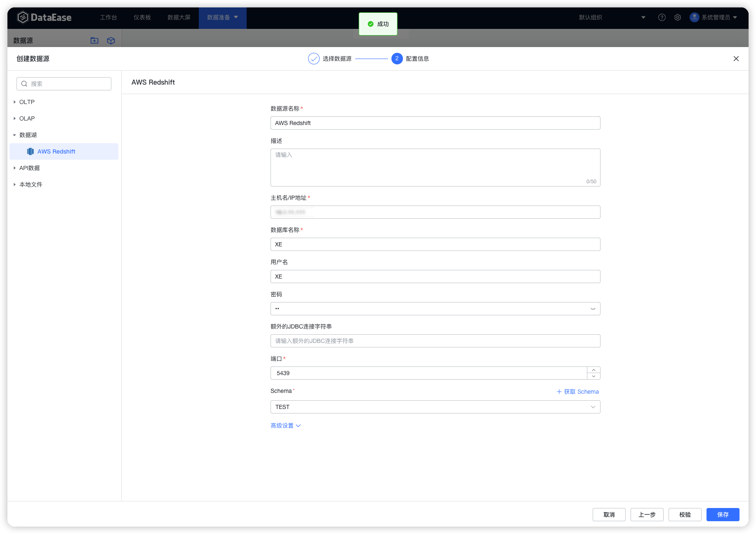756x534 pixels.
Task: Click the 主机名/IP地址 input
Action: (435, 212)
